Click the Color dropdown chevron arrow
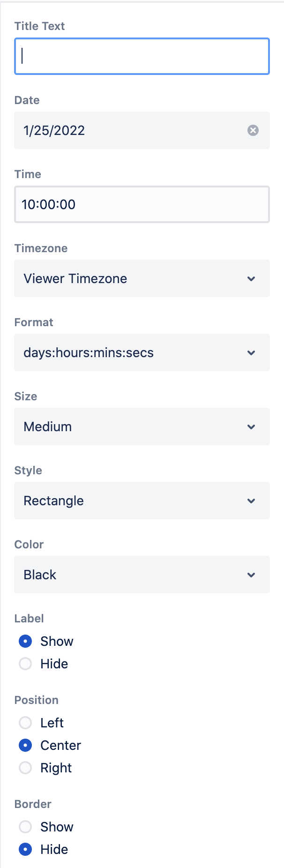This screenshot has width=284, height=868. coord(251,575)
